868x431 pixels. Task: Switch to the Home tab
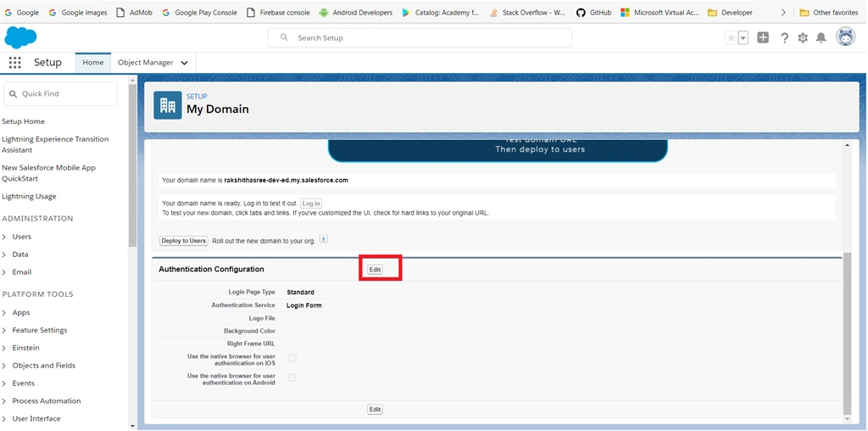(x=93, y=63)
